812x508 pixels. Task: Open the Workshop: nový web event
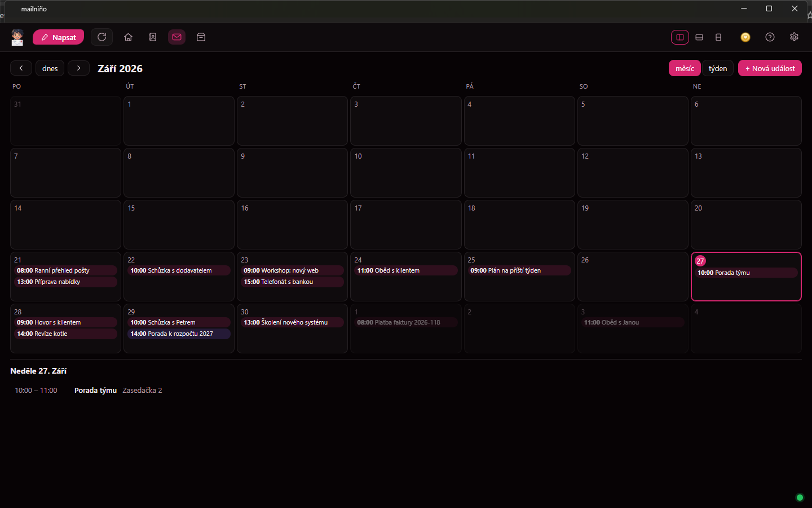pyautogui.click(x=292, y=271)
